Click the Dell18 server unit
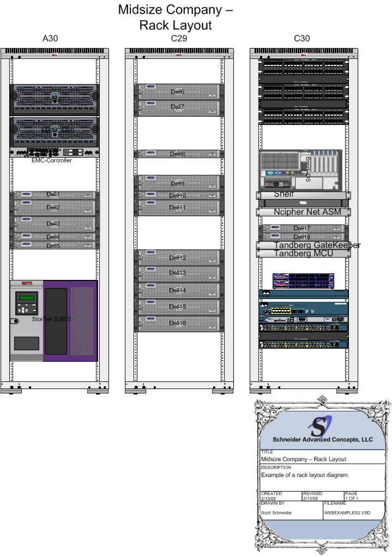 click(x=303, y=236)
